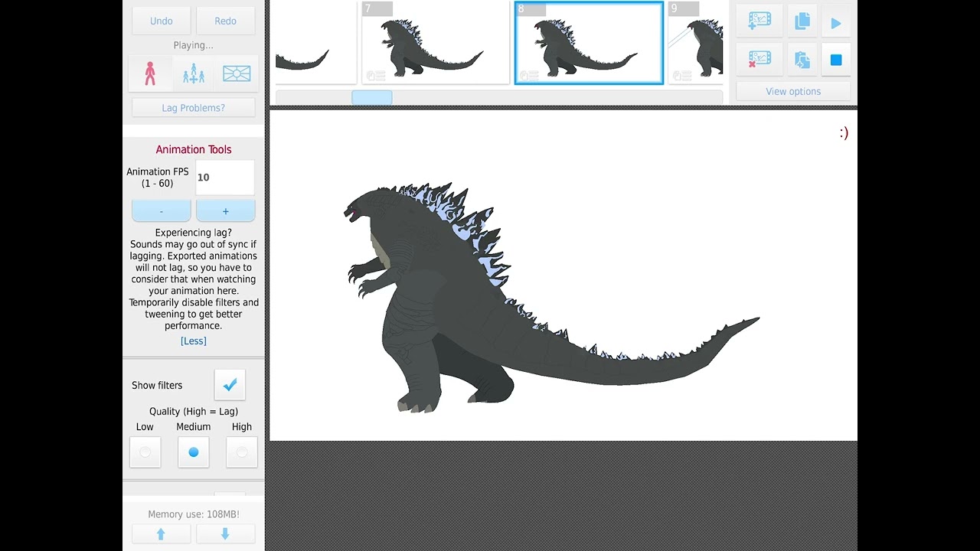Toggle the Show filters checkbox
980x551 pixels.
point(230,385)
